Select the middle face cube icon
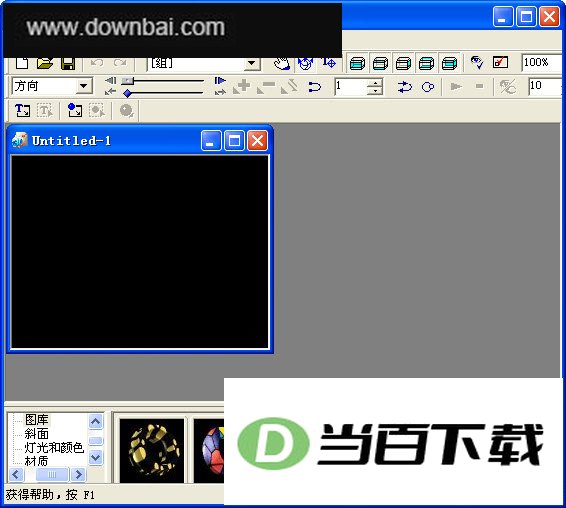 [x=403, y=64]
